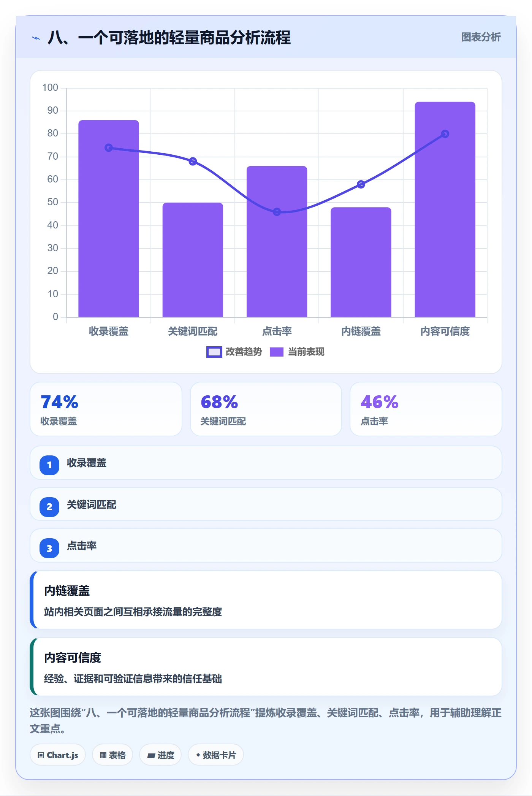This screenshot has width=532, height=796.
Task: Click the trend line point at 收录覆盖
Action: tap(109, 147)
